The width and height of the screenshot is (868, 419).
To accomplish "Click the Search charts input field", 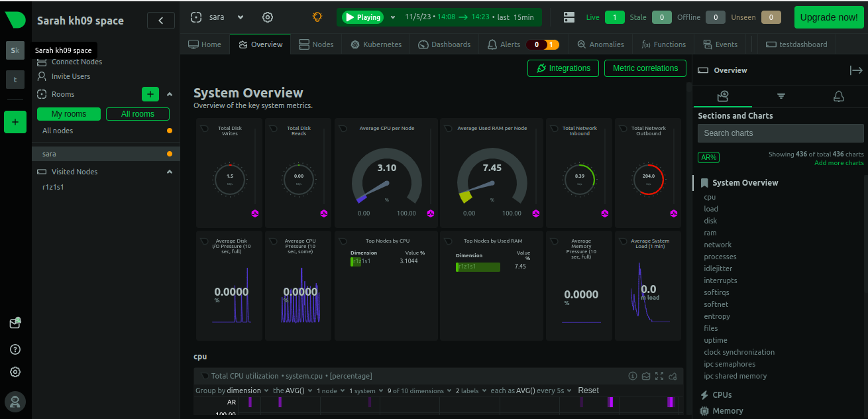I will [780, 133].
